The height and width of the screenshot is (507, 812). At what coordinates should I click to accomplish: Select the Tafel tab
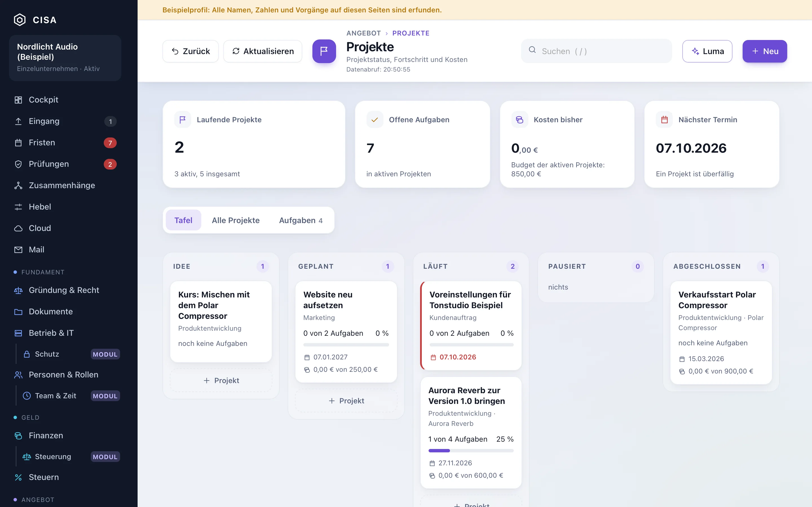point(183,220)
